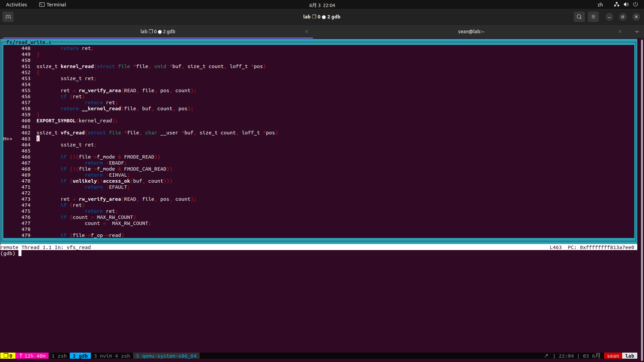Select tmux window '2 gdb' in status bar
Screen dimensions: 644x362
80,356
